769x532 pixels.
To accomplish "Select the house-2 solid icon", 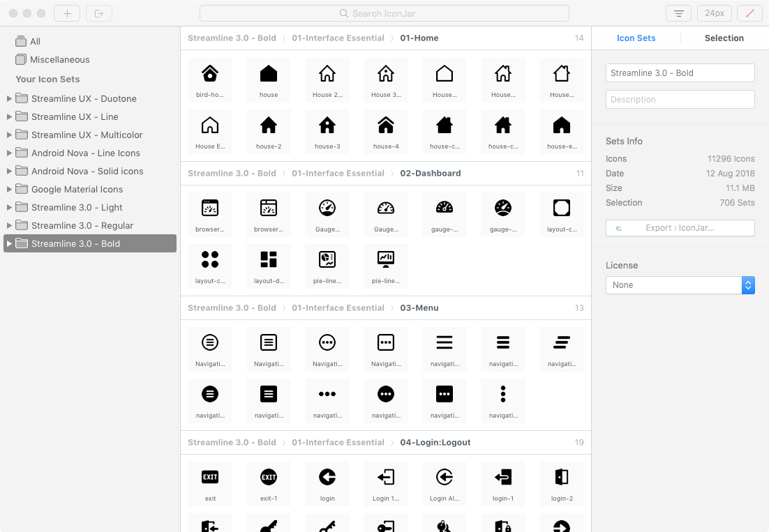I will pyautogui.click(x=269, y=131).
